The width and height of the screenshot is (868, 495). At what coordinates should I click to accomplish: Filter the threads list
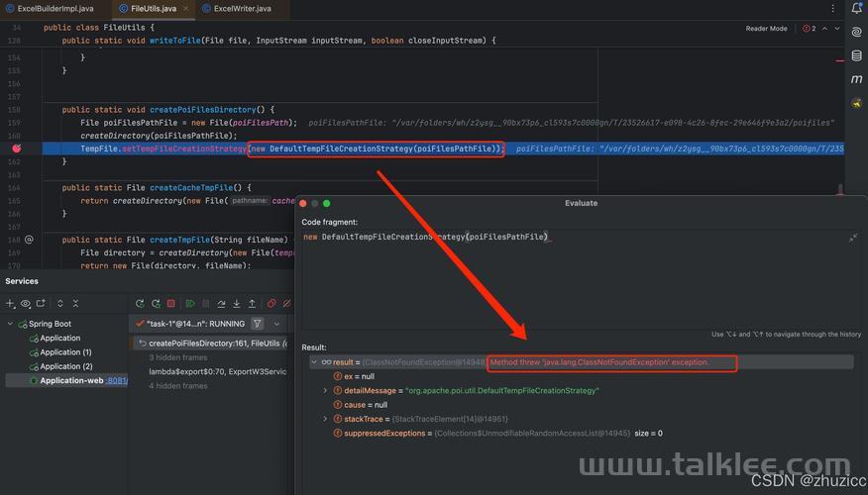[257, 324]
